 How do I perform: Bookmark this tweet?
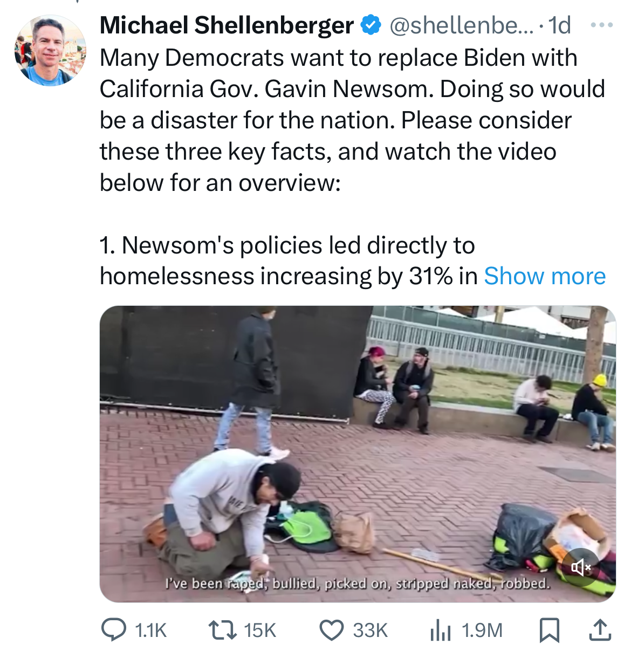(x=549, y=630)
